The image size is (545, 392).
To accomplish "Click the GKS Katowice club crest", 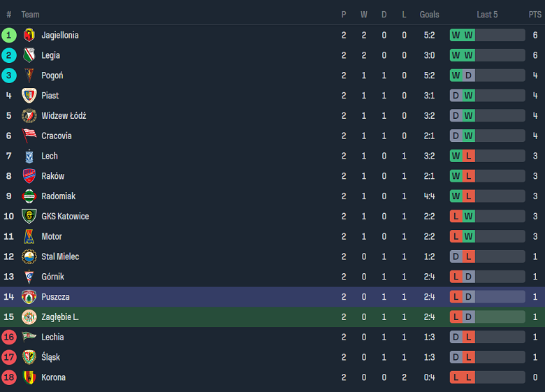I will 29,216.
